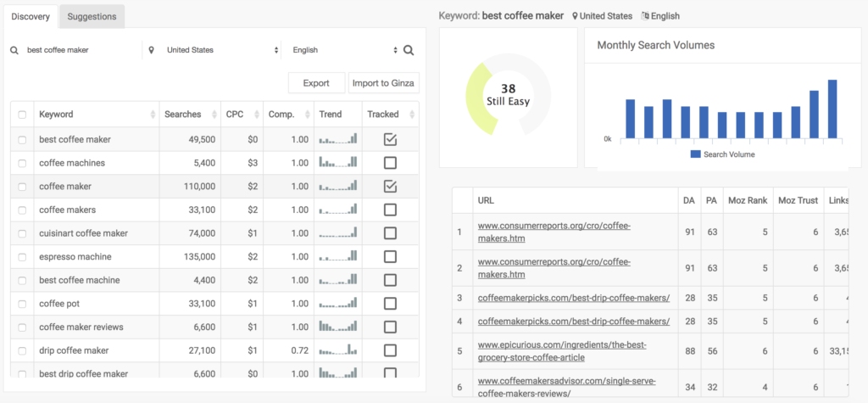Click the 0.72 competition value
The height and width of the screenshot is (403, 868).
point(299,350)
